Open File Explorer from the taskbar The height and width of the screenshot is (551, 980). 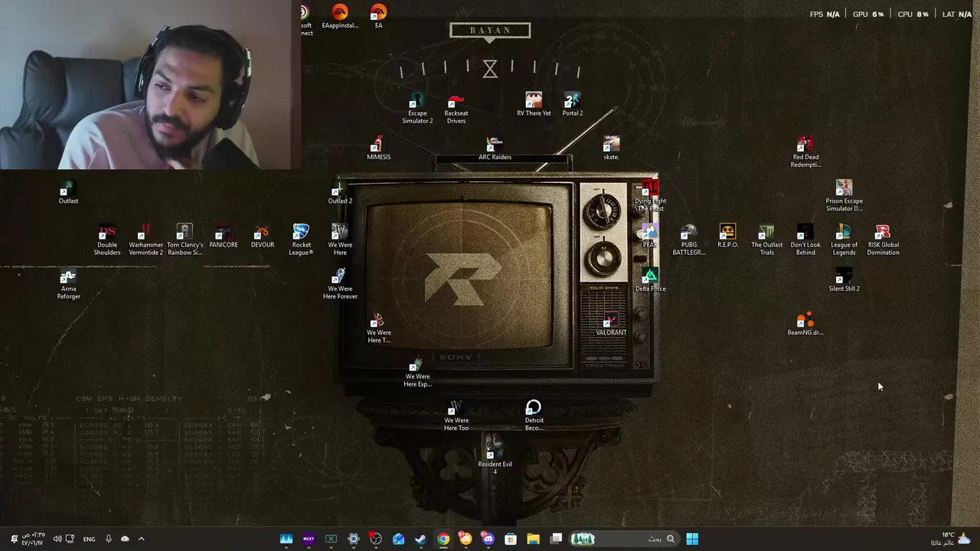(533, 539)
